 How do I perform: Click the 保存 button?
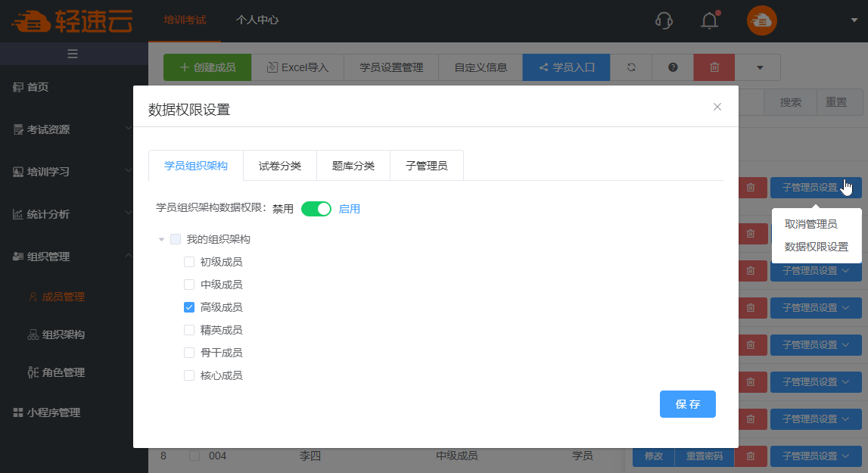click(687, 404)
